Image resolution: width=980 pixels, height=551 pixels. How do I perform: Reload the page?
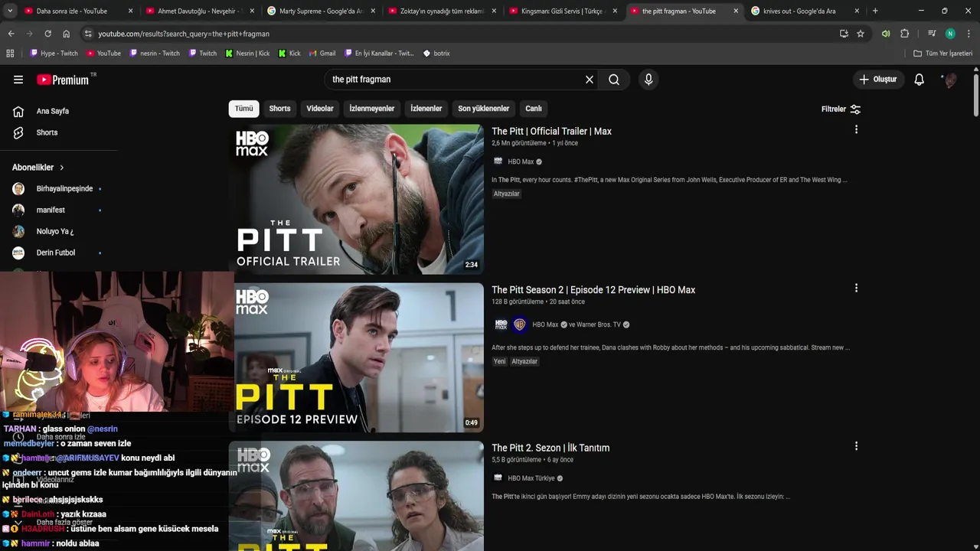tap(47, 34)
